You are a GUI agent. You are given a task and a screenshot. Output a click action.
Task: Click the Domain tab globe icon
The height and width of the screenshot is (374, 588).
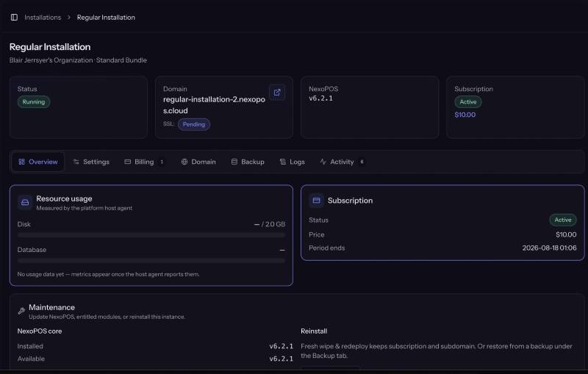coord(184,162)
